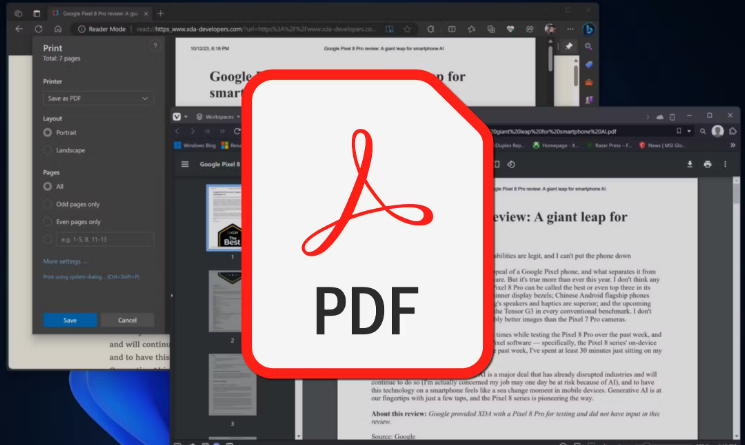The height and width of the screenshot is (445, 745).
Task: Rotate the PDF with rotate icon
Action: pyautogui.click(x=511, y=164)
